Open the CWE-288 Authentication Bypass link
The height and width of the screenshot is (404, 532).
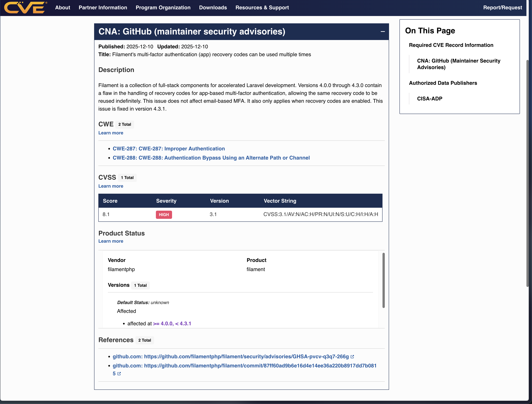click(x=211, y=158)
